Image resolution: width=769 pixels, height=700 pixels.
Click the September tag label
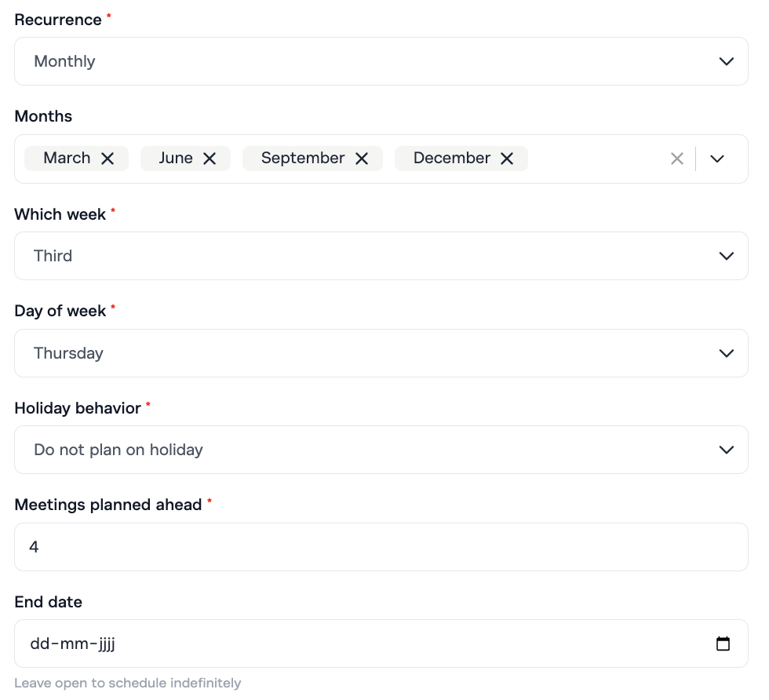click(x=303, y=159)
